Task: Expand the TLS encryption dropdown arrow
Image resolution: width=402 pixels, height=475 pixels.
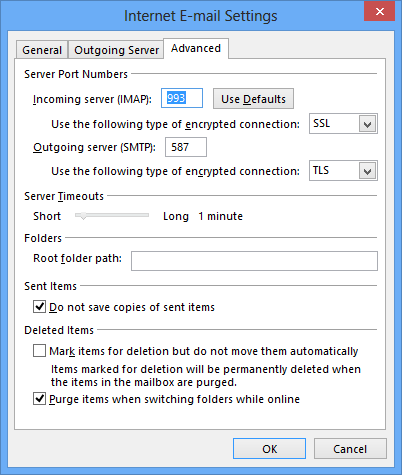Action: (367, 171)
